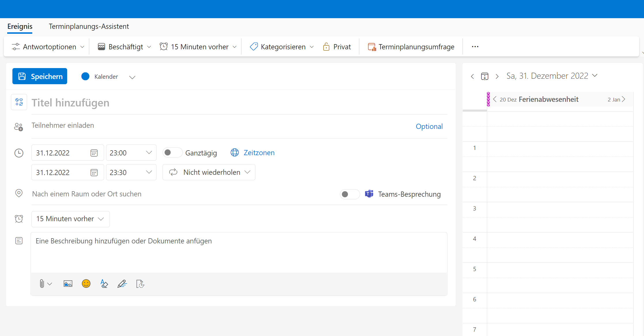Jump to today using the calendar icon
The width and height of the screenshot is (644, 336).
(x=485, y=76)
